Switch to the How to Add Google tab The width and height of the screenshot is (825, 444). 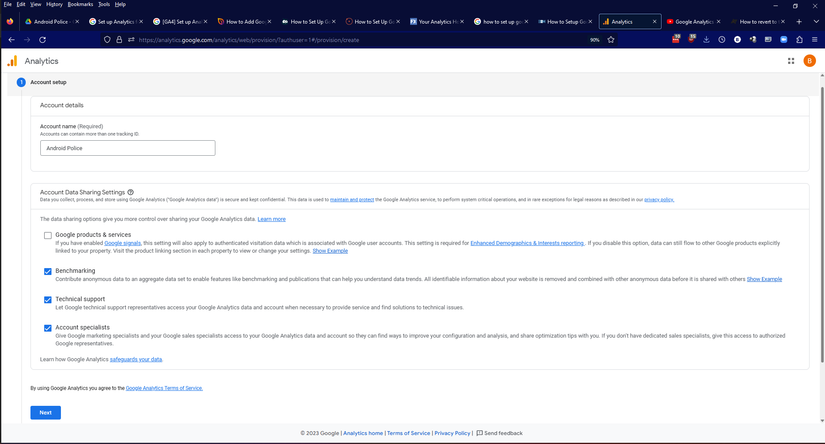coord(244,22)
